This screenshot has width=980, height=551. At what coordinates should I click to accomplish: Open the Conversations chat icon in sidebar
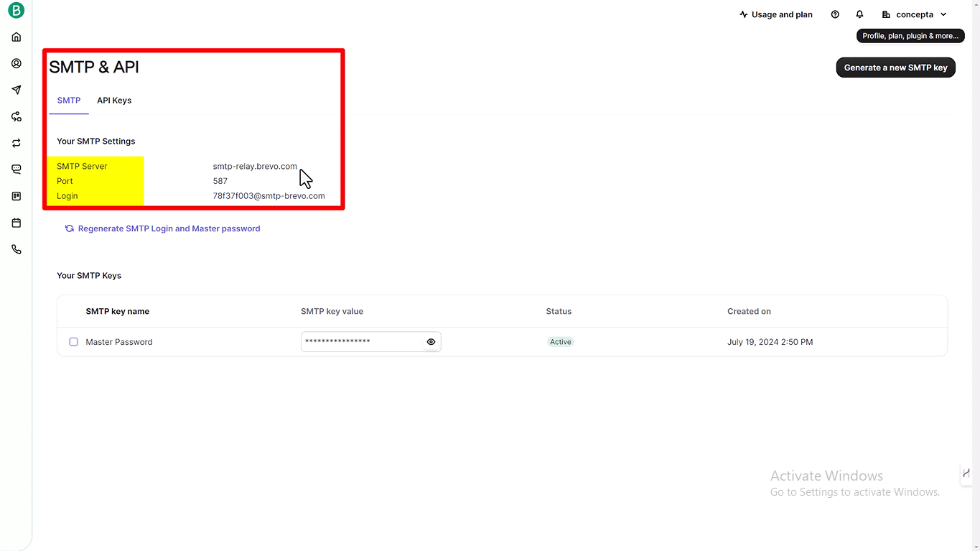17,170
